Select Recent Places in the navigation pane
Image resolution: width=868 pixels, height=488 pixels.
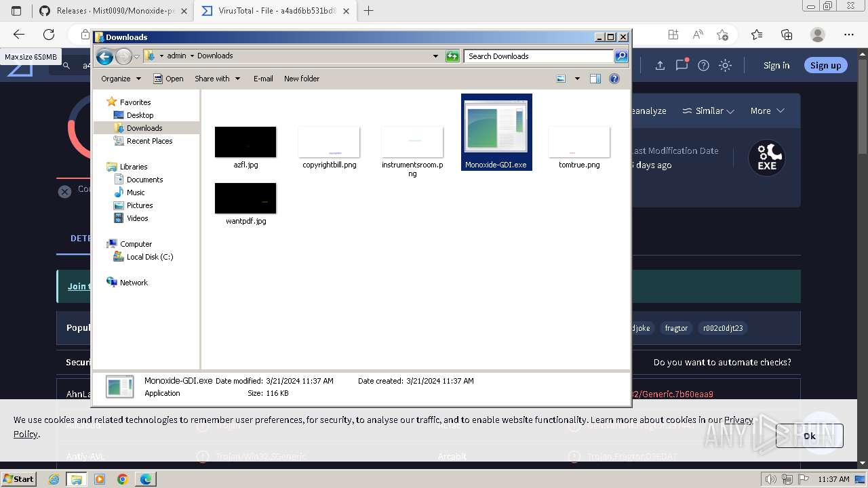[x=149, y=141]
